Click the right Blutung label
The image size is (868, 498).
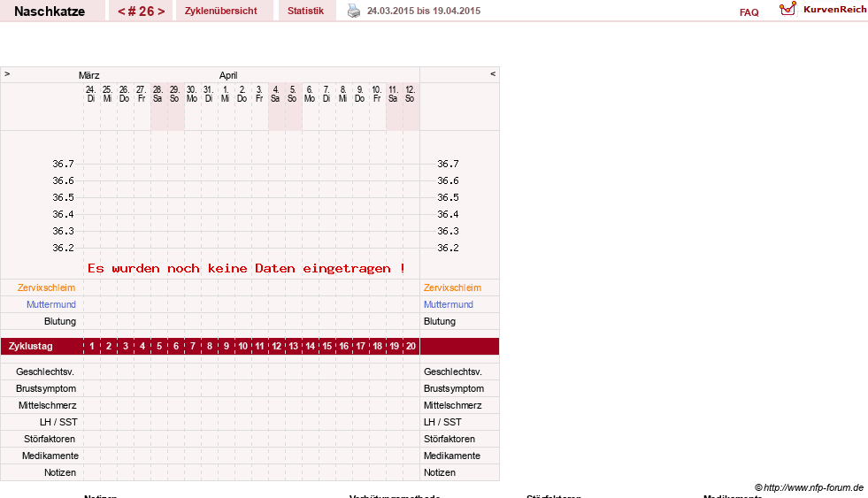(440, 321)
